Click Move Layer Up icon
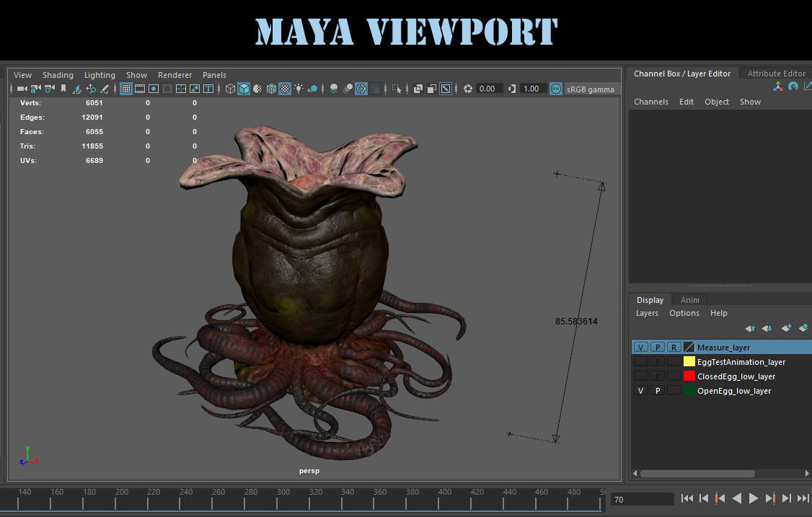The height and width of the screenshot is (517, 812). click(750, 328)
